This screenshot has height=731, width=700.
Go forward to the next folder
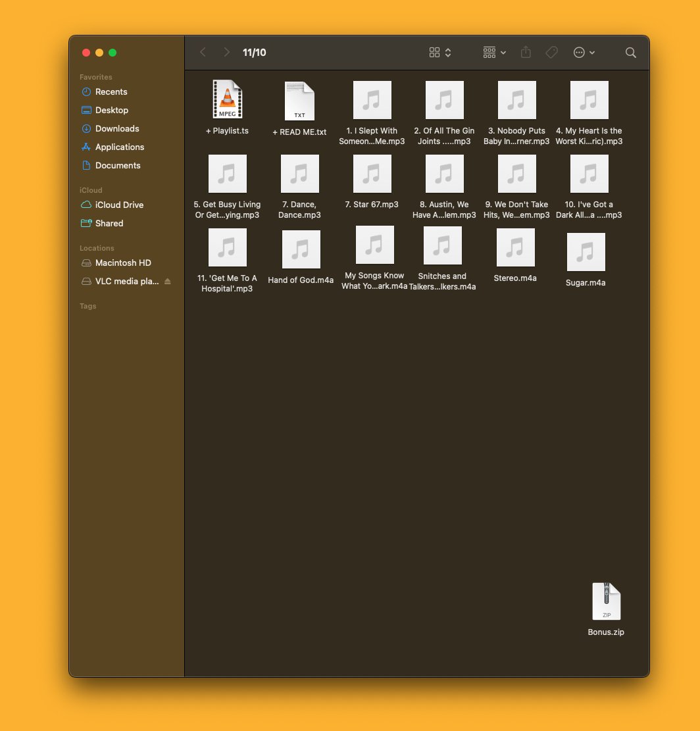click(226, 52)
